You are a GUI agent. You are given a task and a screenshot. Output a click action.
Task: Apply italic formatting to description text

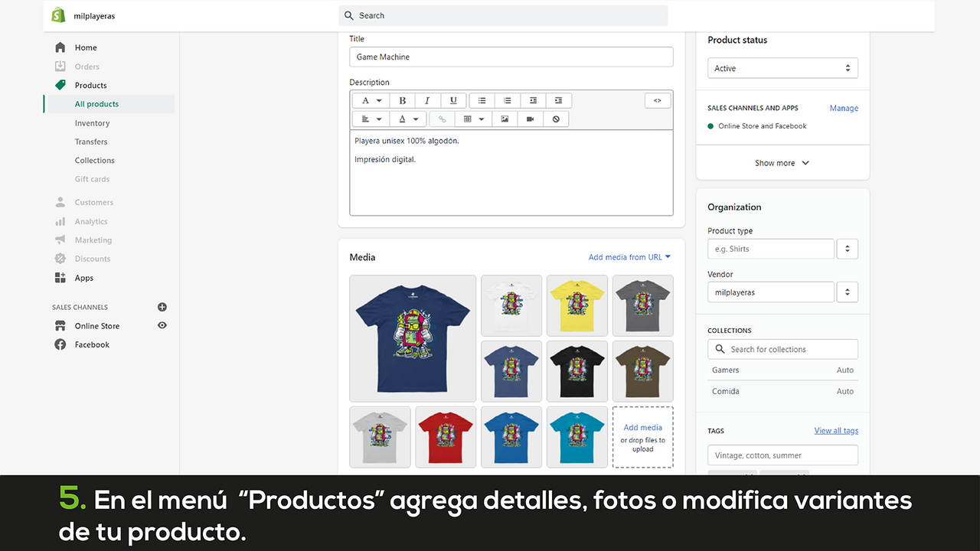[427, 100]
